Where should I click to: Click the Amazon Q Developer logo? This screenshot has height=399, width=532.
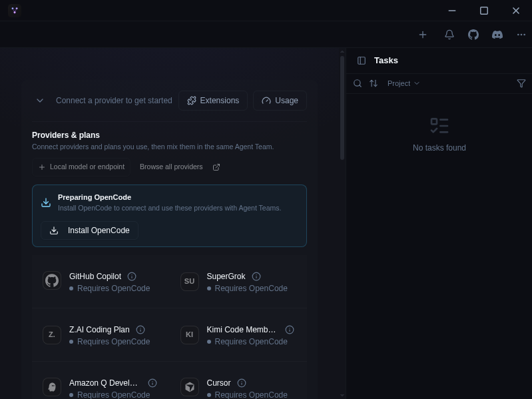click(52, 387)
